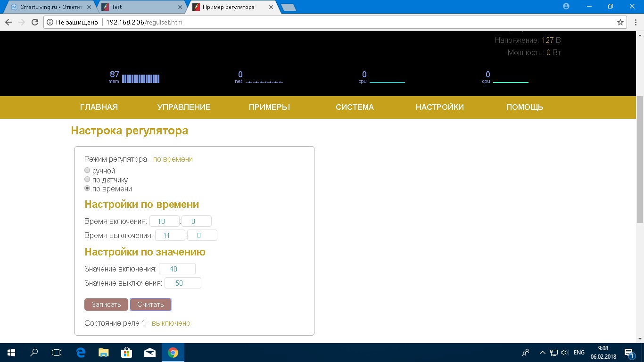This screenshot has height=362, width=644.
Task: Open the volume control in the tray
Action: [565, 353]
